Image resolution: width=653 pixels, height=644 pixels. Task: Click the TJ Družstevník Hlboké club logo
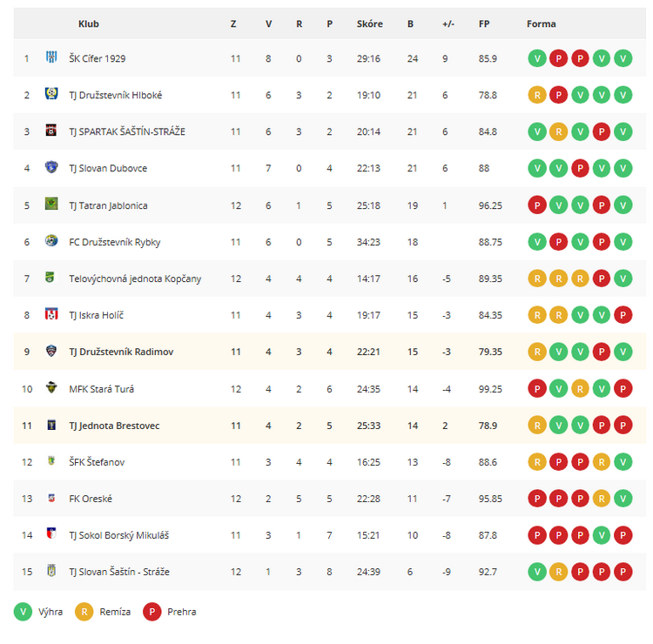point(51,94)
